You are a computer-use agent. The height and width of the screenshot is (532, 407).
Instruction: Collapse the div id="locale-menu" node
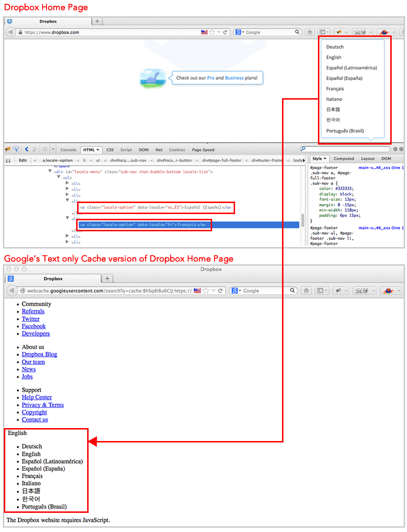(50, 171)
